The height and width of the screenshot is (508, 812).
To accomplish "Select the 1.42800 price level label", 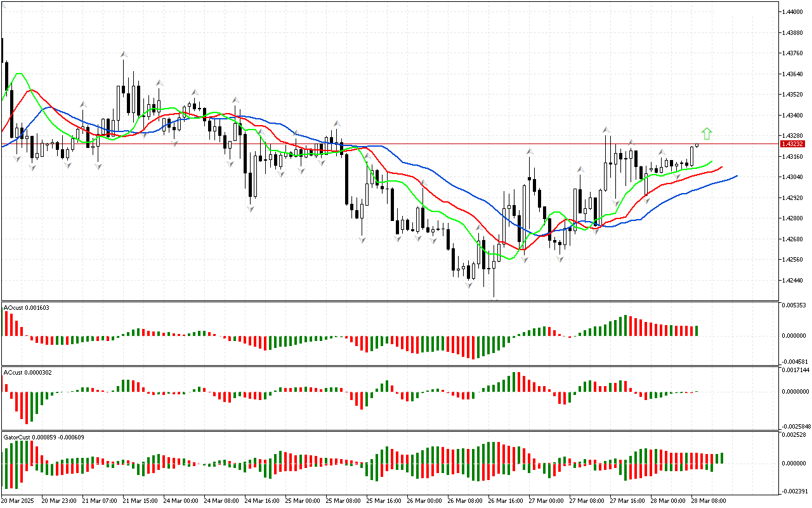I will pyautogui.click(x=793, y=218).
